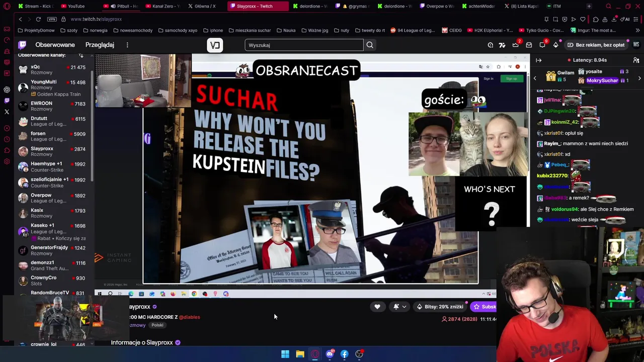The height and width of the screenshot is (362, 644).
Task: Open OBS Studio from taskbar
Action: click(x=359, y=354)
